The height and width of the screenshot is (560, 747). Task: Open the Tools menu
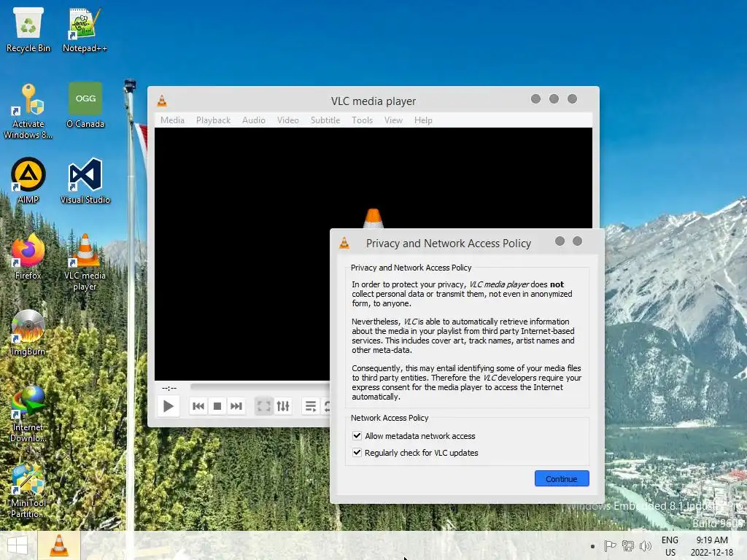point(362,120)
